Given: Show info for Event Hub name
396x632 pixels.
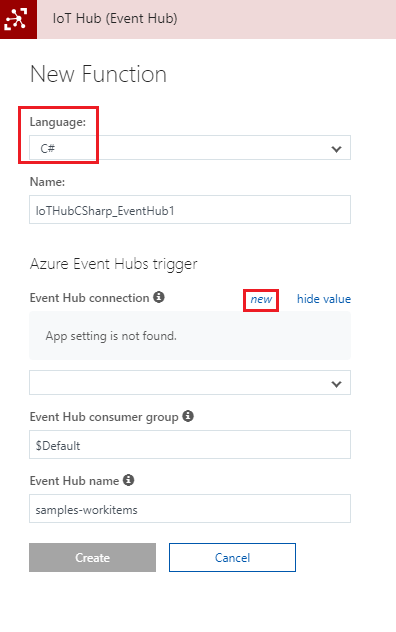Looking at the screenshot, I should (128, 480).
